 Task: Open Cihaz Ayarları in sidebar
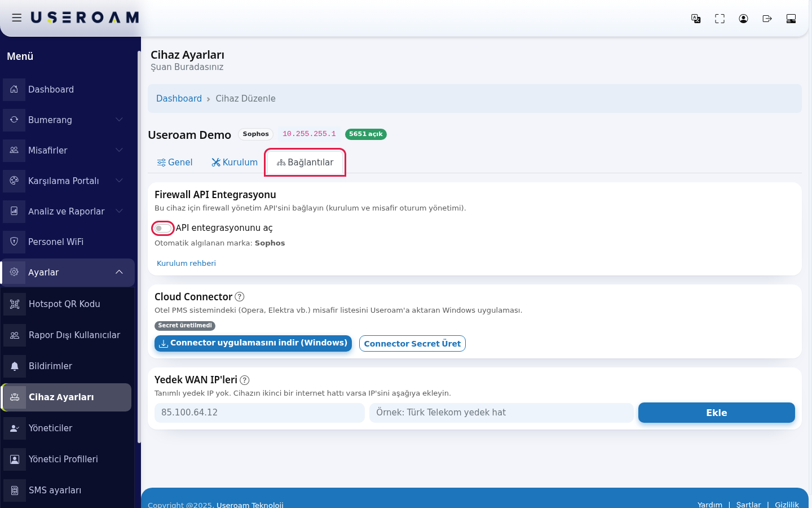67,397
